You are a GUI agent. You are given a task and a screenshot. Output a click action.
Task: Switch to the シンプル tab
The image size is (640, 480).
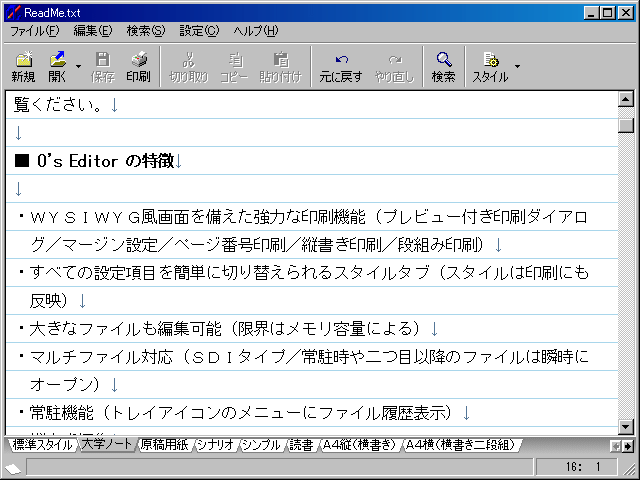coord(261,445)
